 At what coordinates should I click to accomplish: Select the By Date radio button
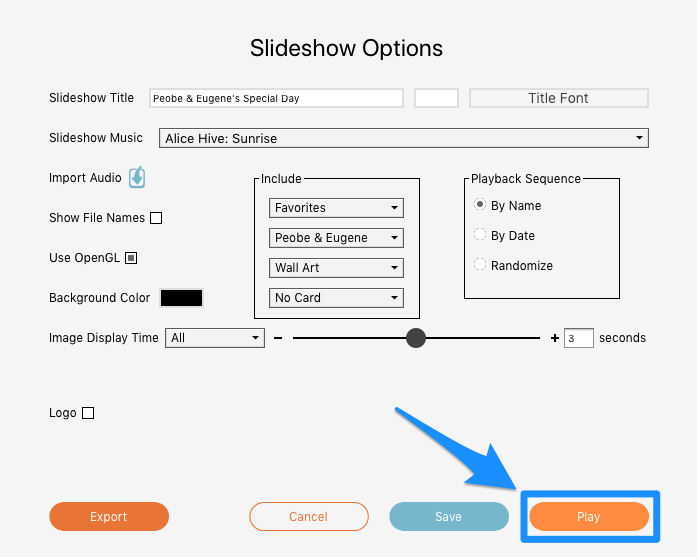click(480, 234)
